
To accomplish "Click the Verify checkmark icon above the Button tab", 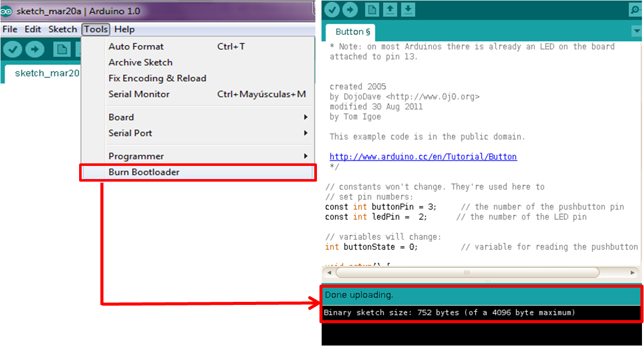I will (x=332, y=9).
